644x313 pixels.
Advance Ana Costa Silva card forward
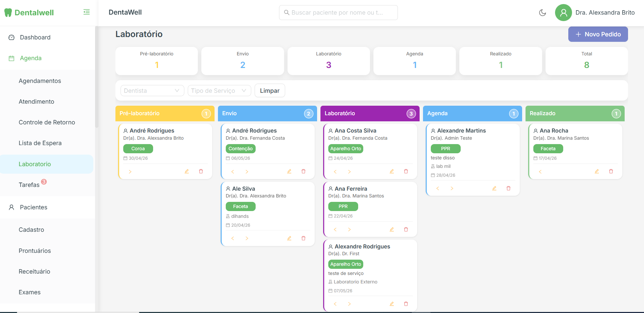pos(349,172)
